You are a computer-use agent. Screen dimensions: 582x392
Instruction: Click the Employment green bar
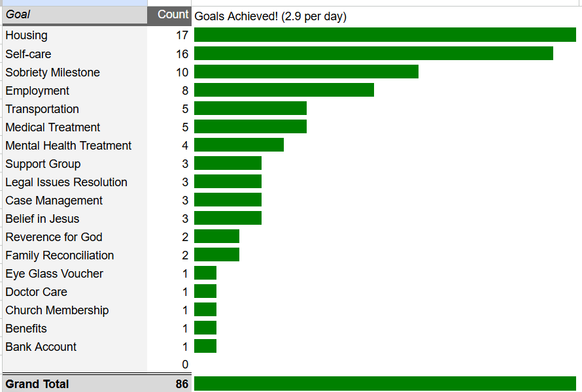coord(284,90)
